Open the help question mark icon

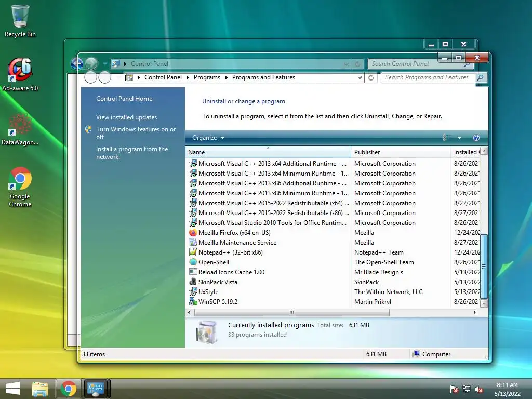[476, 137]
